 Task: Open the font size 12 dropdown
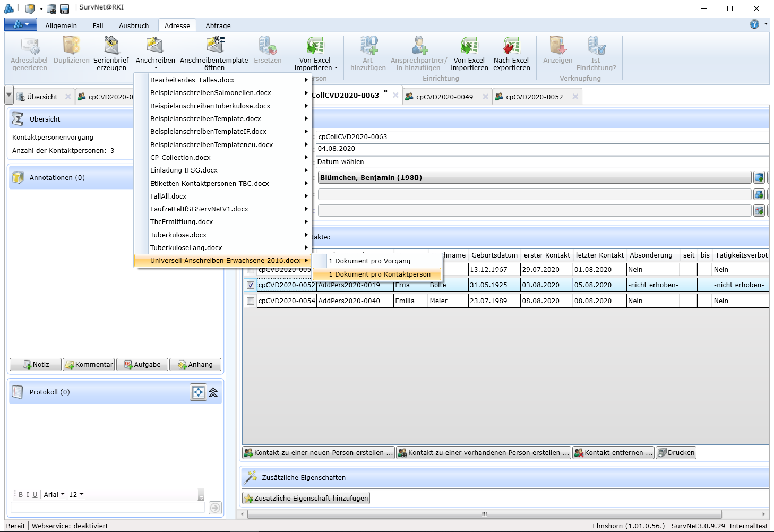tap(76, 495)
